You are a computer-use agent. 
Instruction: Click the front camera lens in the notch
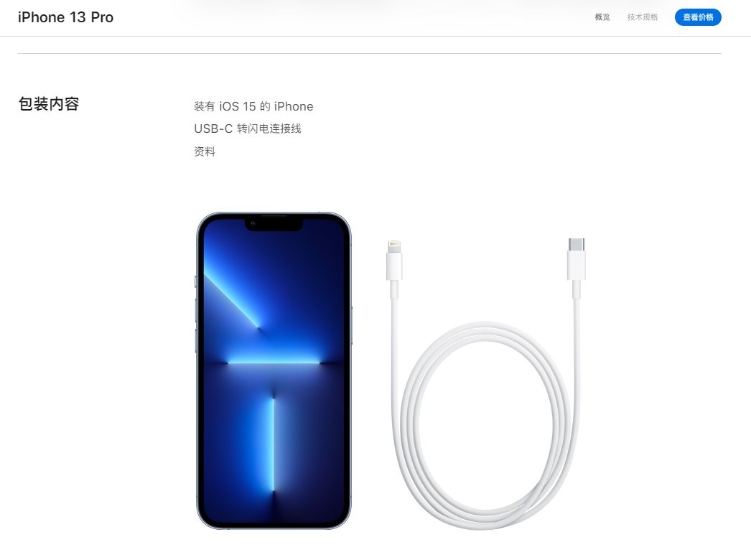[x=253, y=223]
